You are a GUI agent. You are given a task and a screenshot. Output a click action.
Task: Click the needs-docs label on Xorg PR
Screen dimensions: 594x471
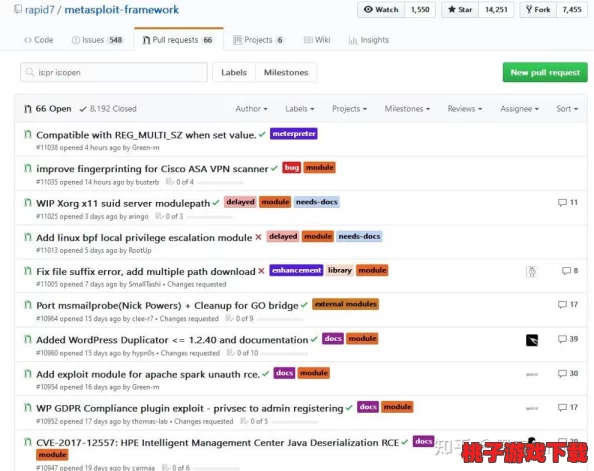pyautogui.click(x=317, y=202)
